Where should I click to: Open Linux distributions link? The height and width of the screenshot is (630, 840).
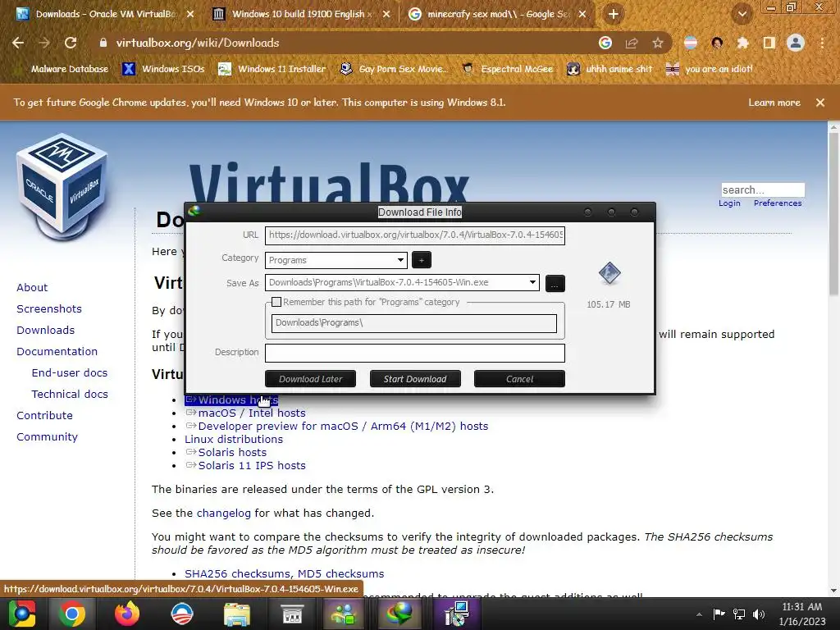(x=234, y=440)
